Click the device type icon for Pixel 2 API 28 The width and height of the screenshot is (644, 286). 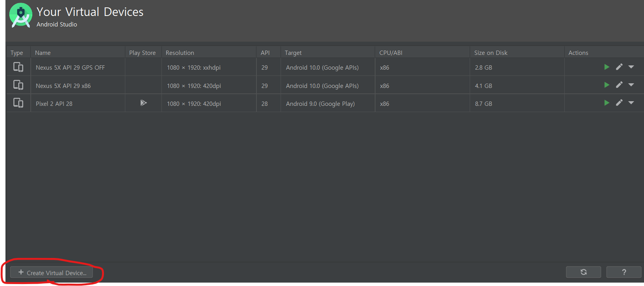pyautogui.click(x=18, y=103)
